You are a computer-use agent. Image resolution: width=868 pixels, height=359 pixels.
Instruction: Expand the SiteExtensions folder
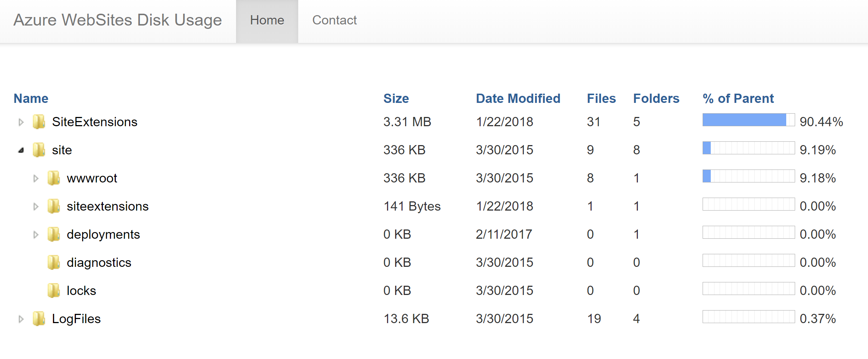21,122
